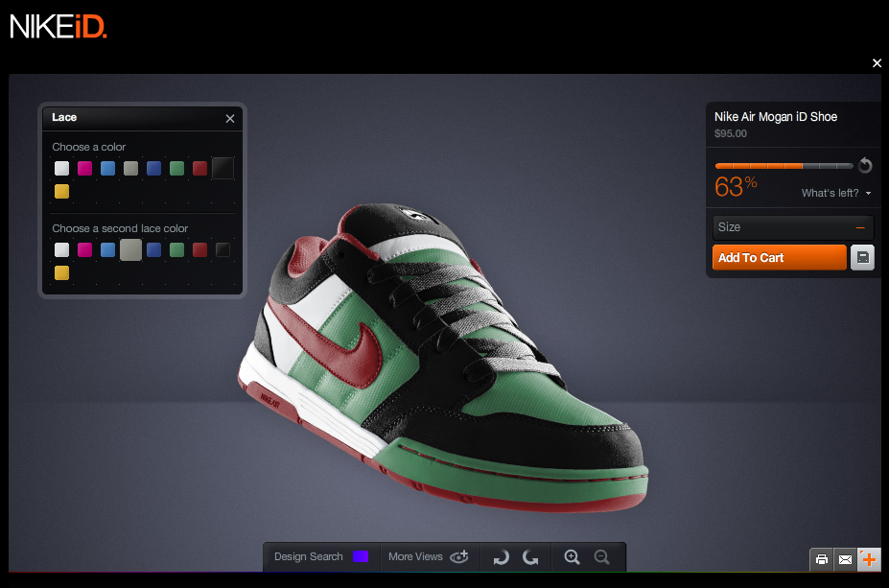Pick pink for the second lace color

[85, 250]
